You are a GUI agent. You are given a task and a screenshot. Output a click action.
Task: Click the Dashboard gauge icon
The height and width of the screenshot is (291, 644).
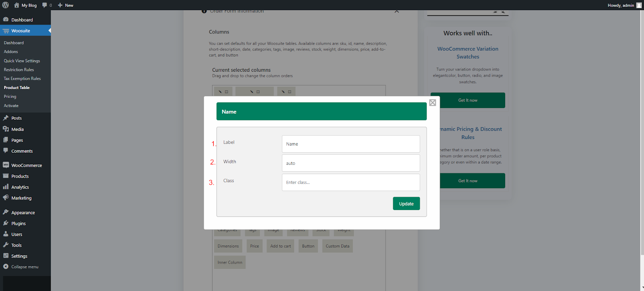[6, 19]
